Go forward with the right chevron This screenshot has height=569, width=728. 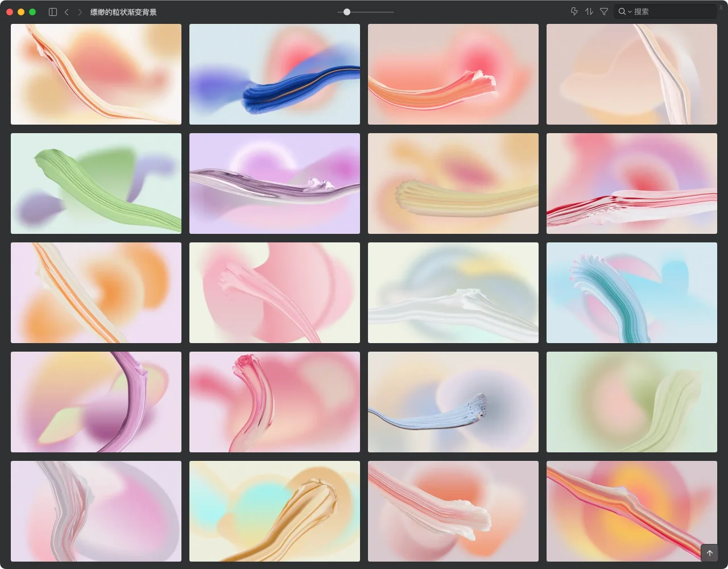pos(80,12)
